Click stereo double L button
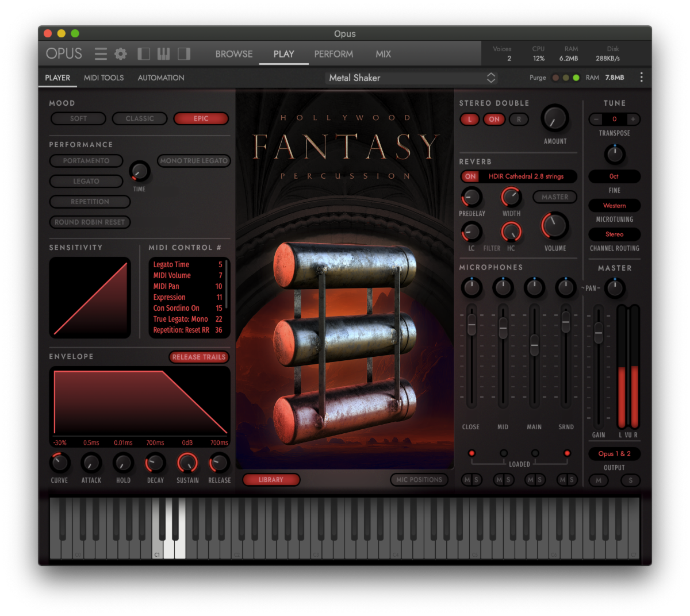The width and height of the screenshot is (690, 616). (x=469, y=119)
